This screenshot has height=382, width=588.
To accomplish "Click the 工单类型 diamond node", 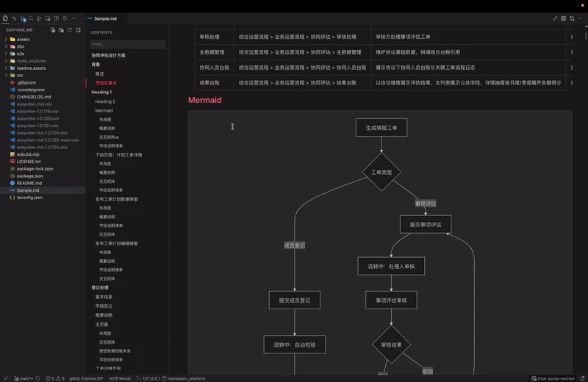I will pos(381,172).
